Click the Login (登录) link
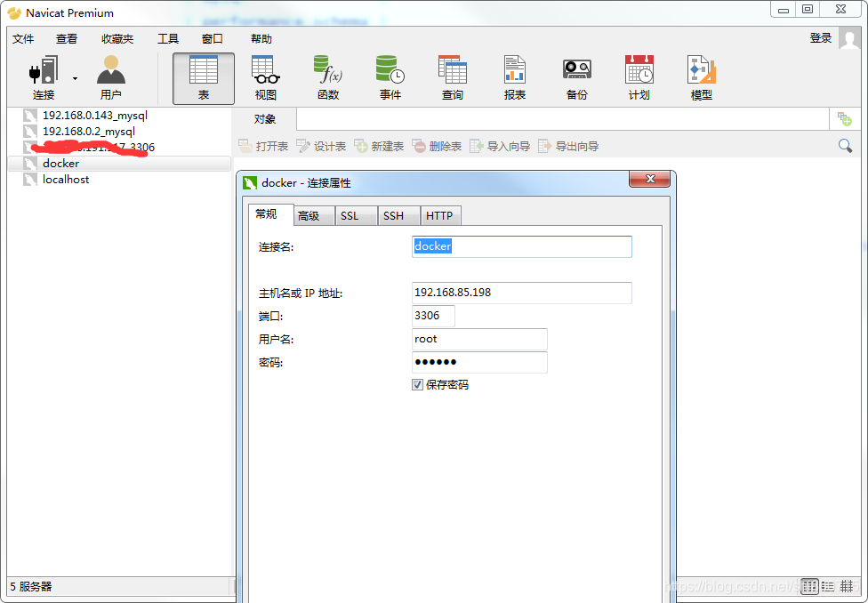Screen dimensions: 868x603 [x=820, y=38]
